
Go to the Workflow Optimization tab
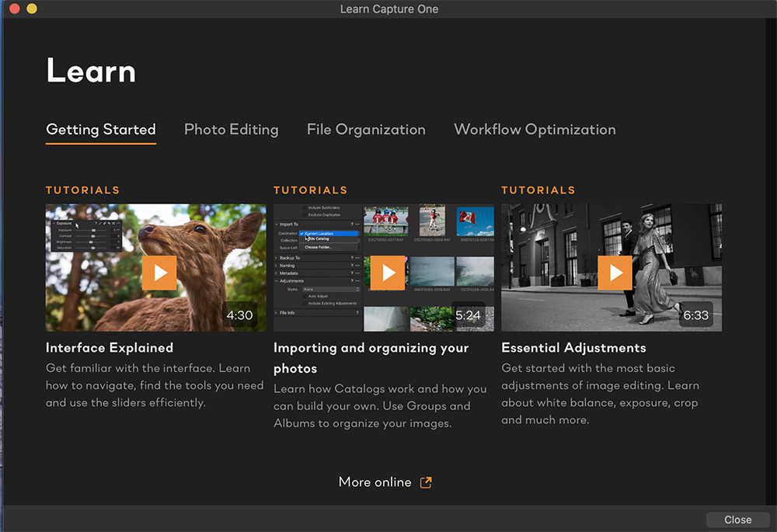(535, 130)
